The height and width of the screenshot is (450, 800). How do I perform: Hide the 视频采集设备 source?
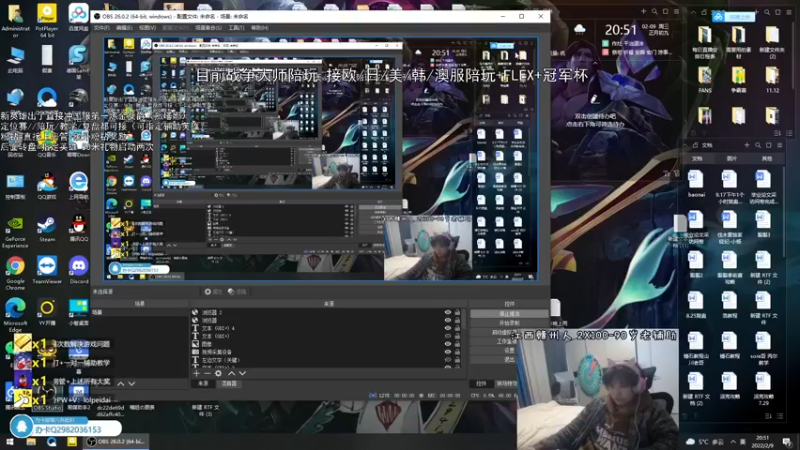pyautogui.click(x=447, y=352)
